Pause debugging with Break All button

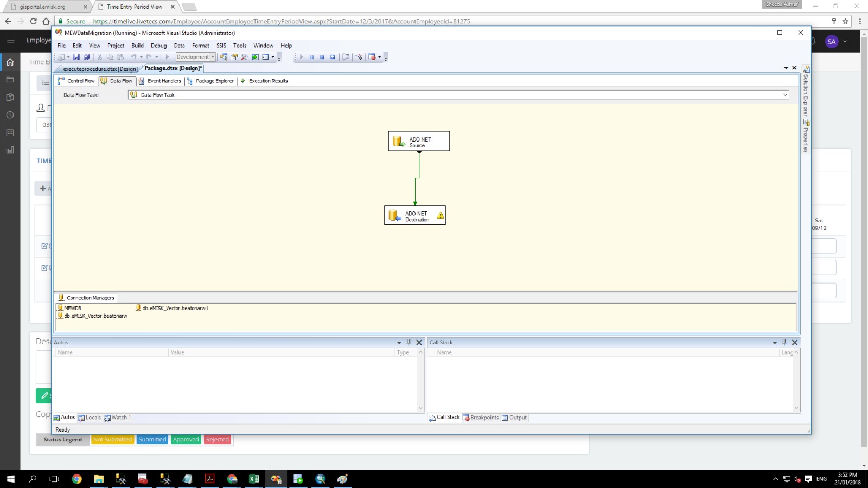[x=311, y=57]
